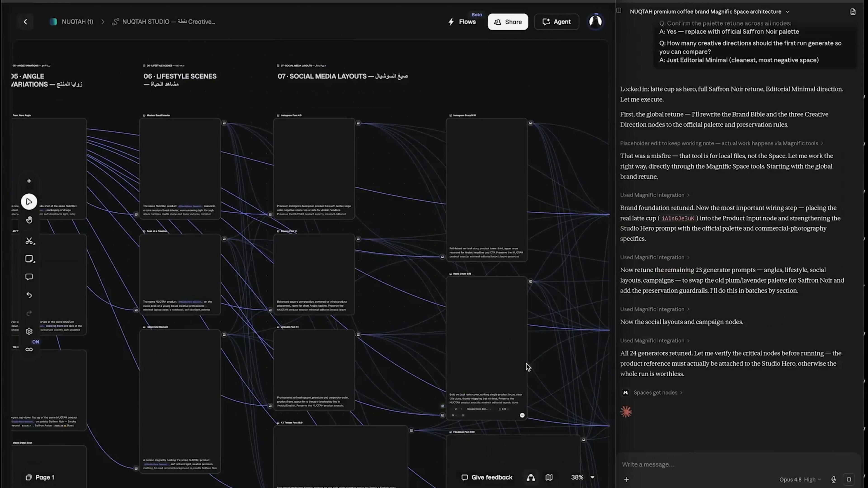Open Reels Cover Google Nano model dropdown
The image size is (868, 488).
click(x=479, y=409)
